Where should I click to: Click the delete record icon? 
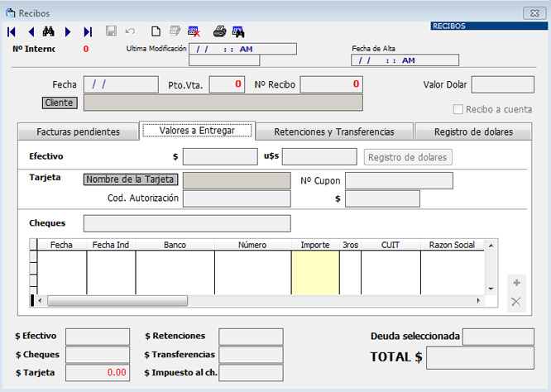(x=194, y=31)
